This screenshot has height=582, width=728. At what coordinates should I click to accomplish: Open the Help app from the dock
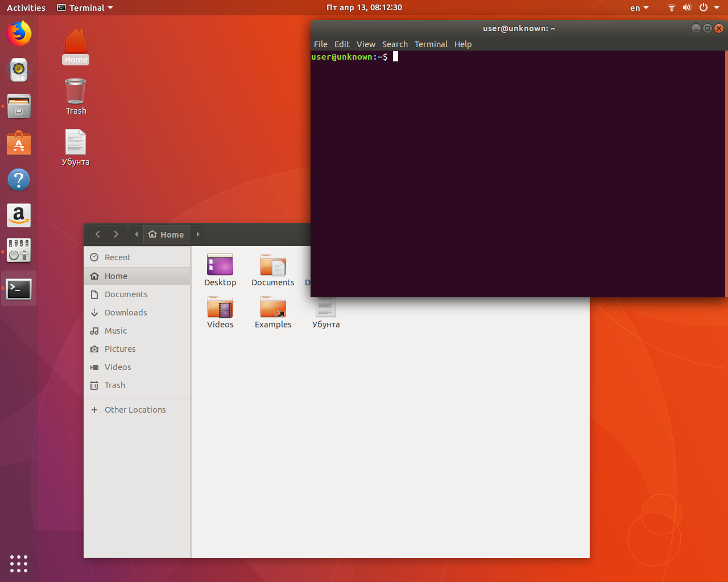(x=19, y=179)
